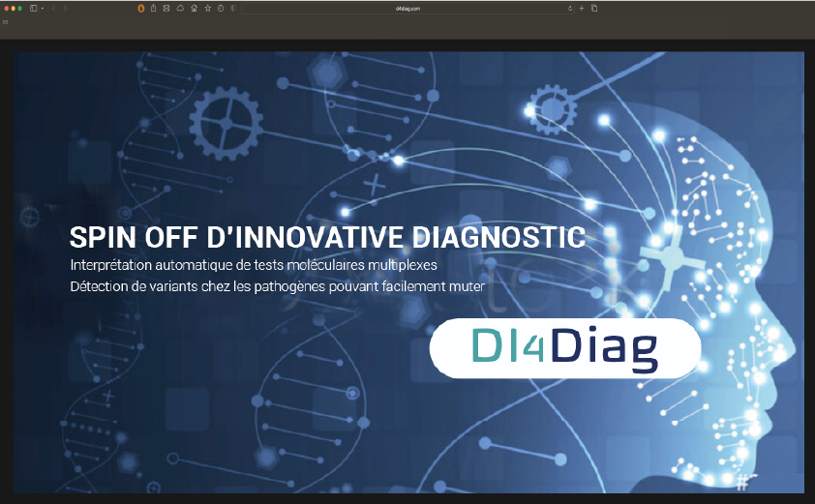
Task: Click the star bookmarks icon
Action: (208, 8)
